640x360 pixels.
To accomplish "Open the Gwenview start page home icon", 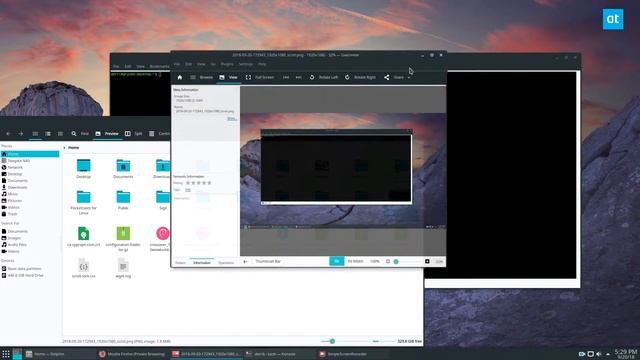I will (180, 77).
